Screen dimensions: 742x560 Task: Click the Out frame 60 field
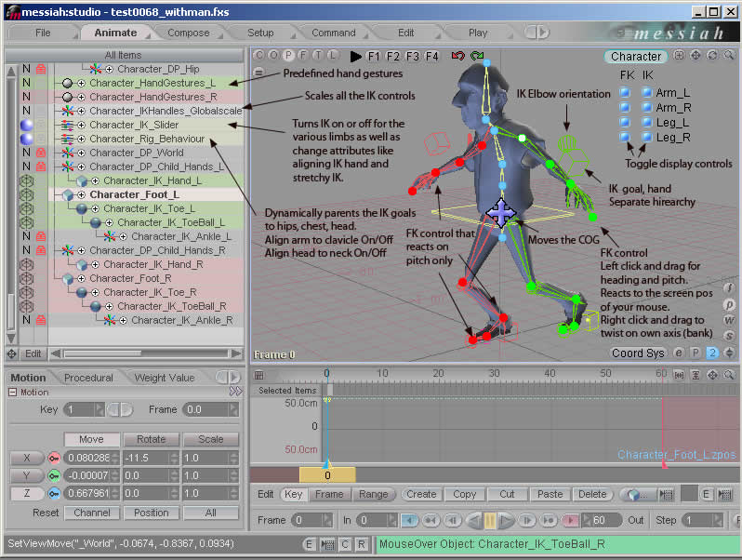pyautogui.click(x=602, y=521)
